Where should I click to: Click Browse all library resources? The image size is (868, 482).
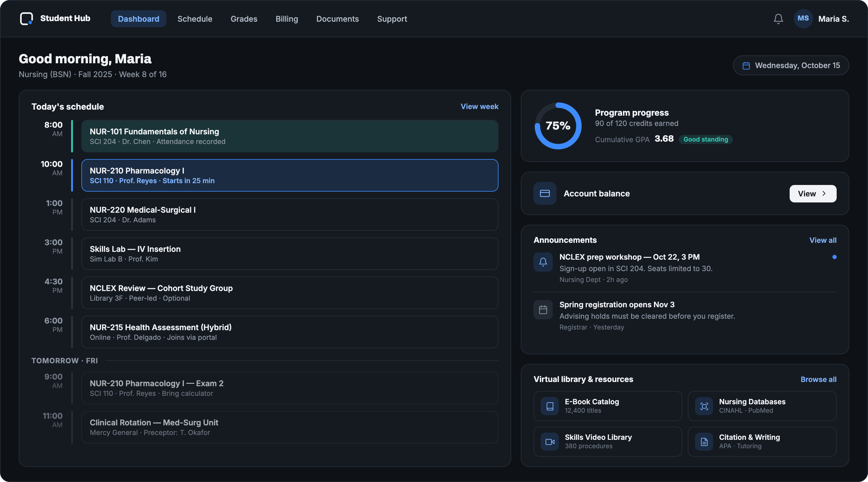tap(818, 379)
